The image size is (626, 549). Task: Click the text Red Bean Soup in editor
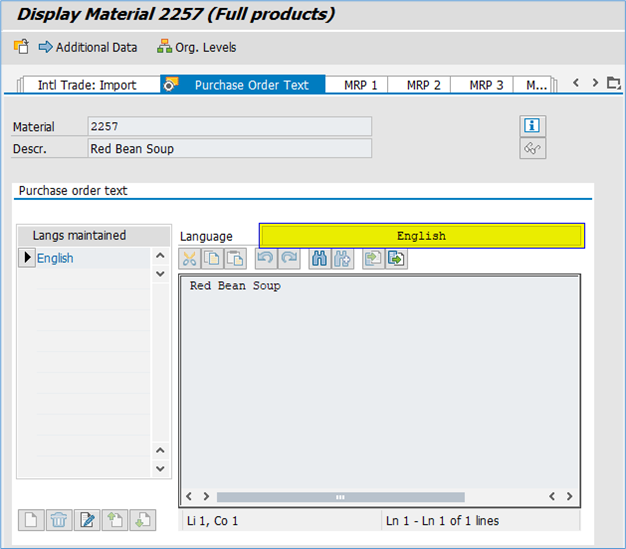[235, 286]
